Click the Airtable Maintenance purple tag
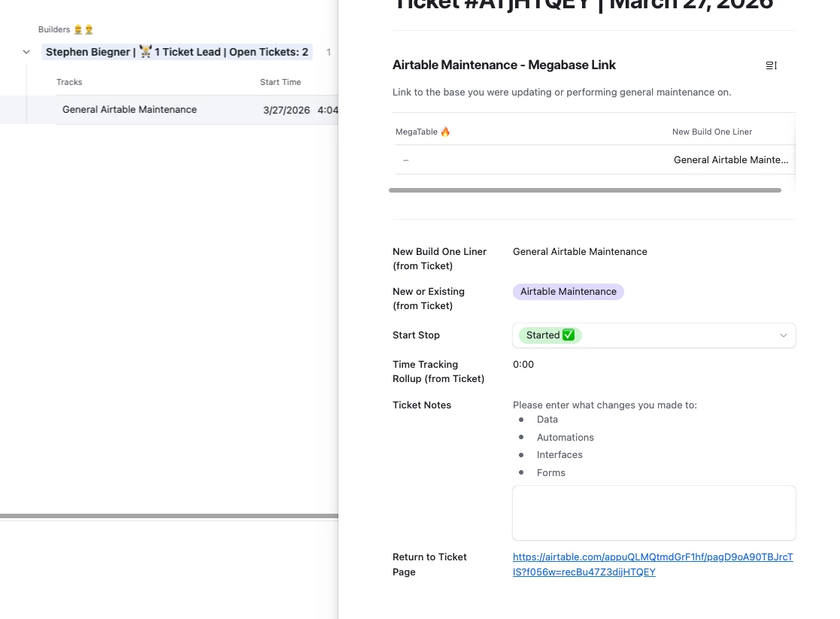This screenshot has height=619, width=840. pyautogui.click(x=569, y=292)
